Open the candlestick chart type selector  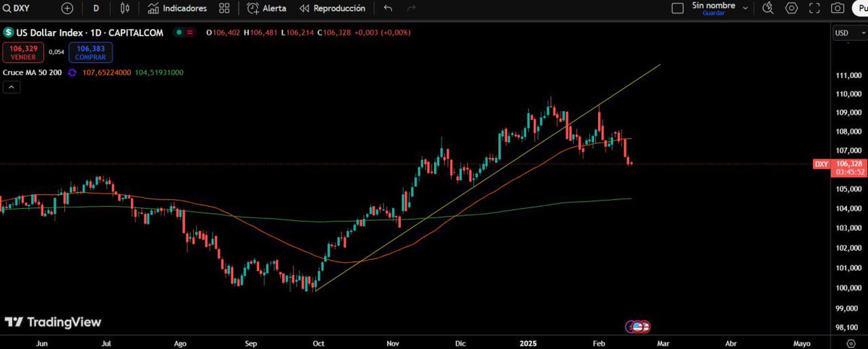click(x=124, y=8)
